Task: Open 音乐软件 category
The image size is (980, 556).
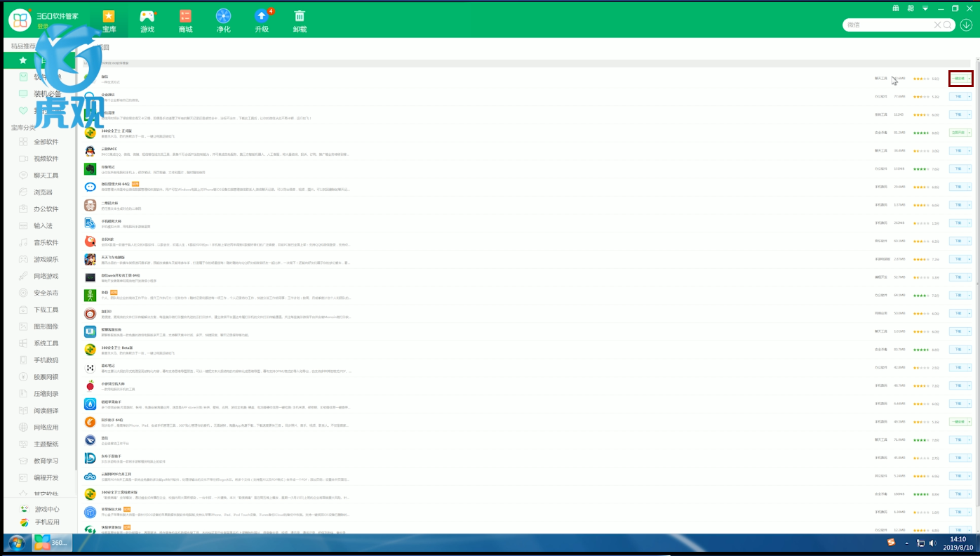Action: pyautogui.click(x=46, y=243)
